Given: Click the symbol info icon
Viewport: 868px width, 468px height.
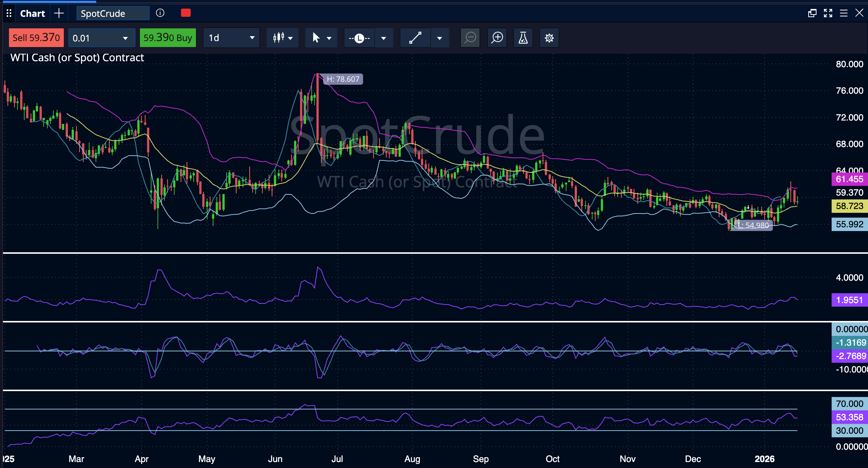Looking at the screenshot, I should (x=160, y=13).
